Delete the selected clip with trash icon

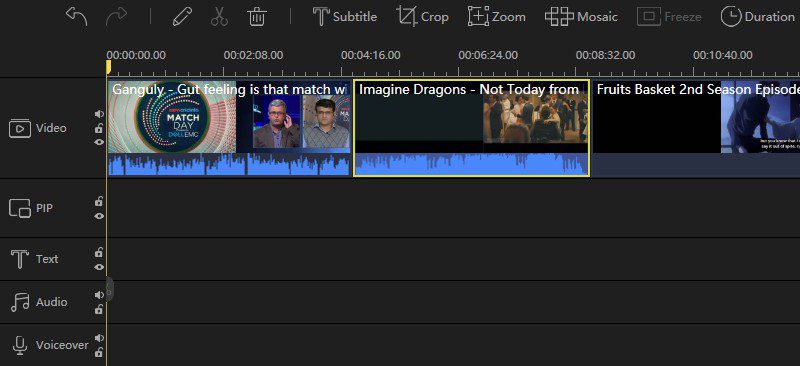click(257, 17)
